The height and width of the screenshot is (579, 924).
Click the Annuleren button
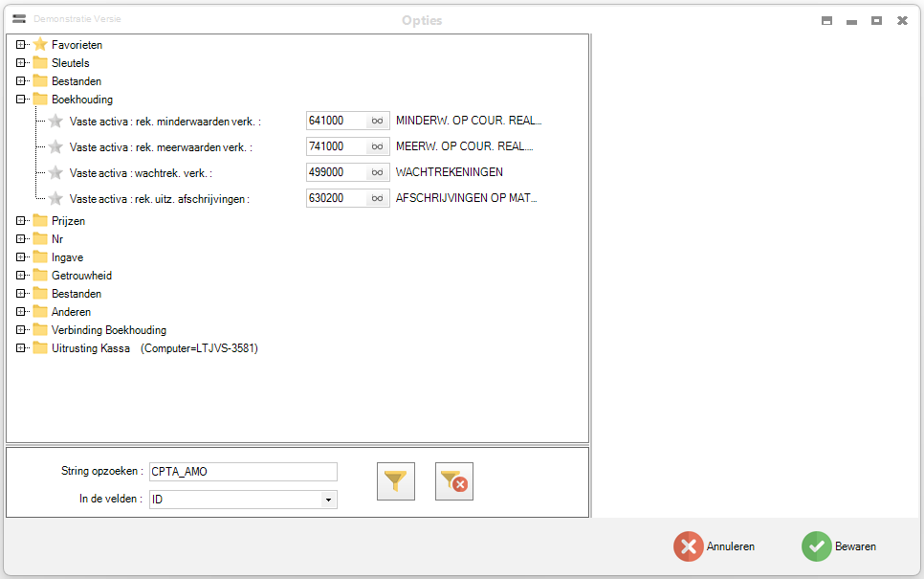(715, 546)
